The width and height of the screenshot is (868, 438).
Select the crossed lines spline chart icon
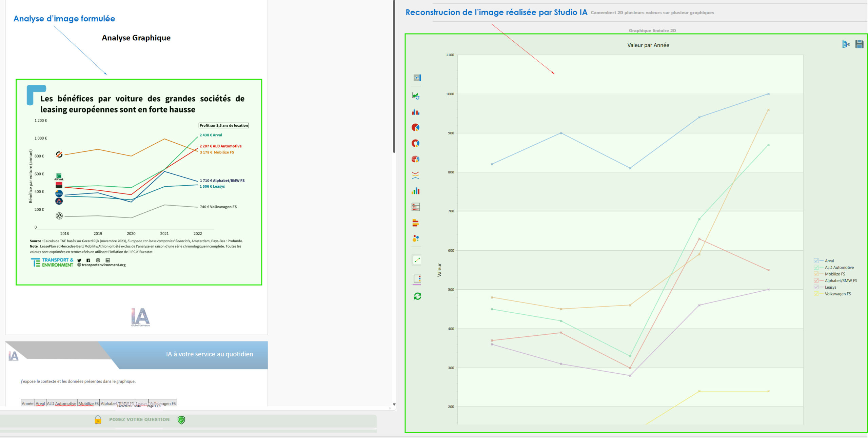tap(416, 175)
